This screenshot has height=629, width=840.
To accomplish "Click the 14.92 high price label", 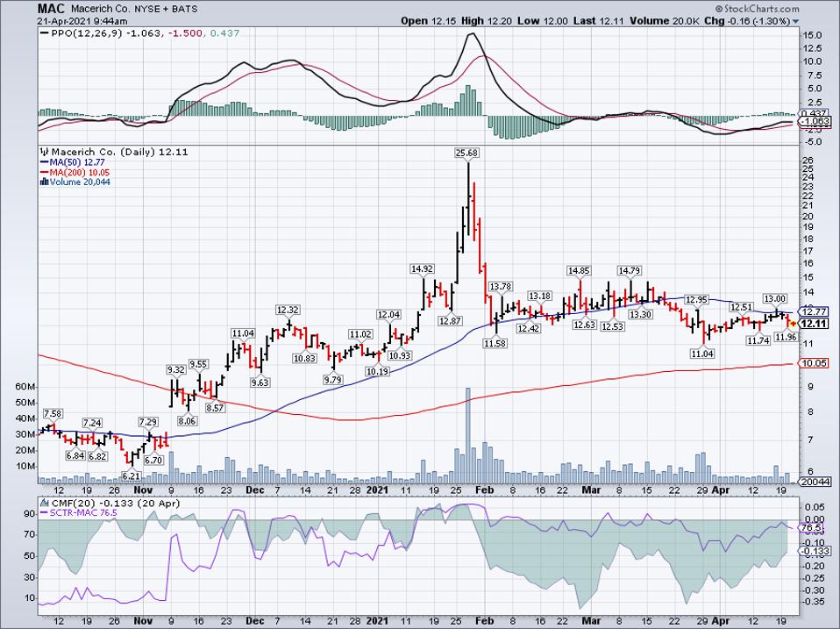I will click(x=422, y=269).
